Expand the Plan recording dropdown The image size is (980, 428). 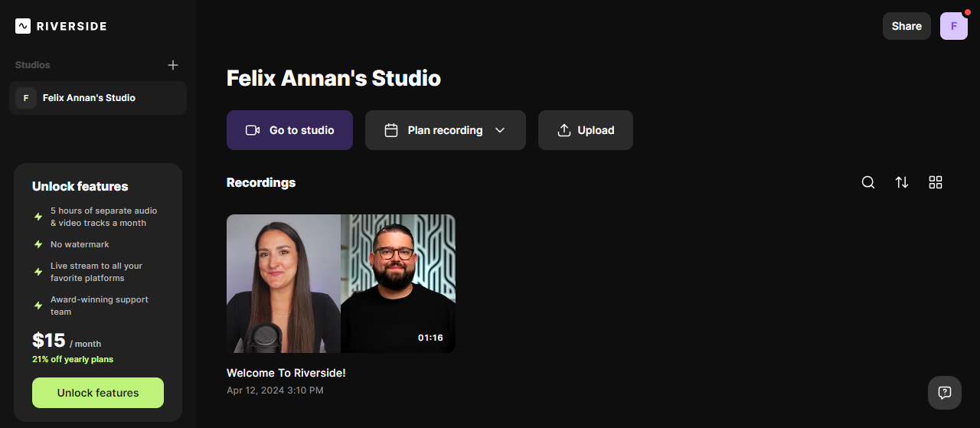click(x=446, y=130)
